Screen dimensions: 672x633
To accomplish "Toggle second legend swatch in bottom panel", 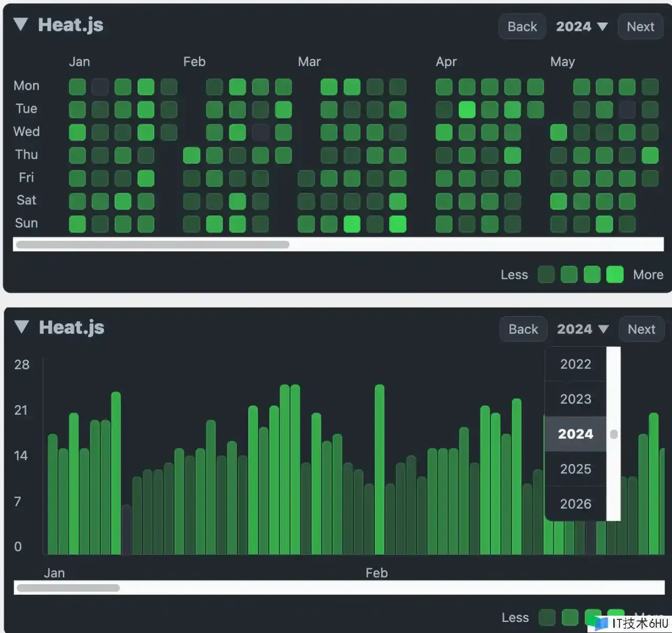I will 570,618.
